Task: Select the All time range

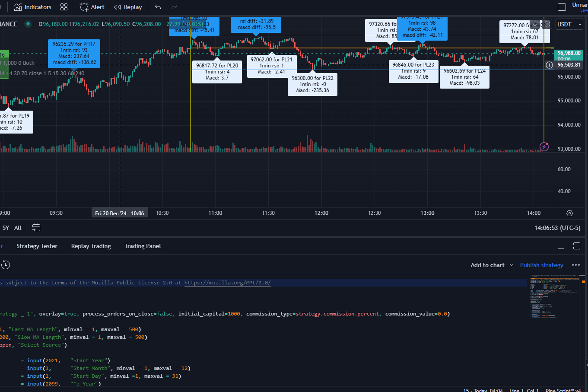Action: point(18,228)
